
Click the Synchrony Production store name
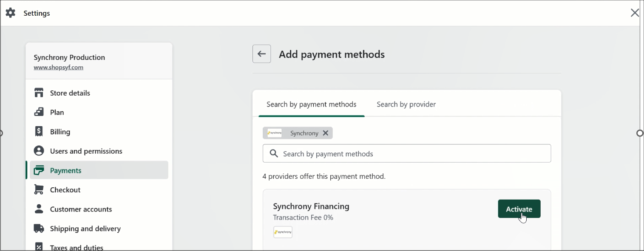coord(69,57)
